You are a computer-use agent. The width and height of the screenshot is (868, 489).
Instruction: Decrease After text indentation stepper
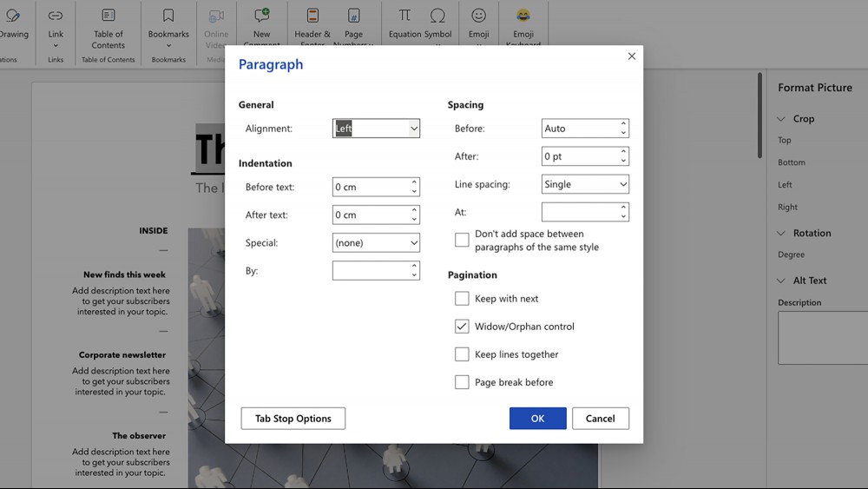coord(414,220)
